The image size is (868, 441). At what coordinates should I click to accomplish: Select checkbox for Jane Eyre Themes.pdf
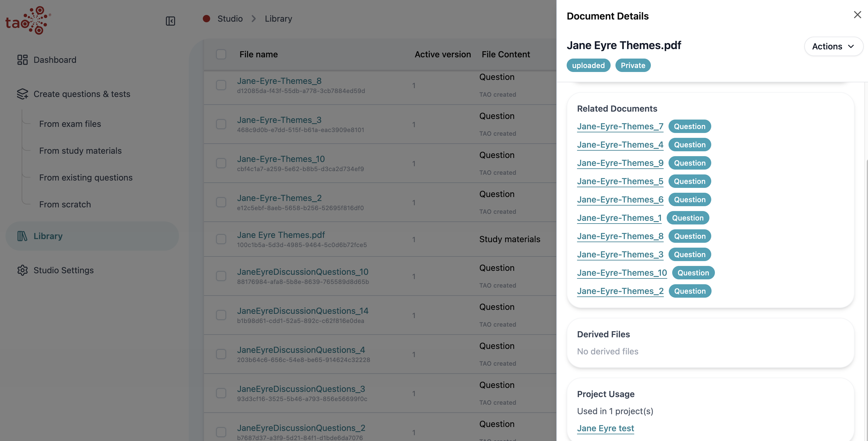pyautogui.click(x=221, y=239)
